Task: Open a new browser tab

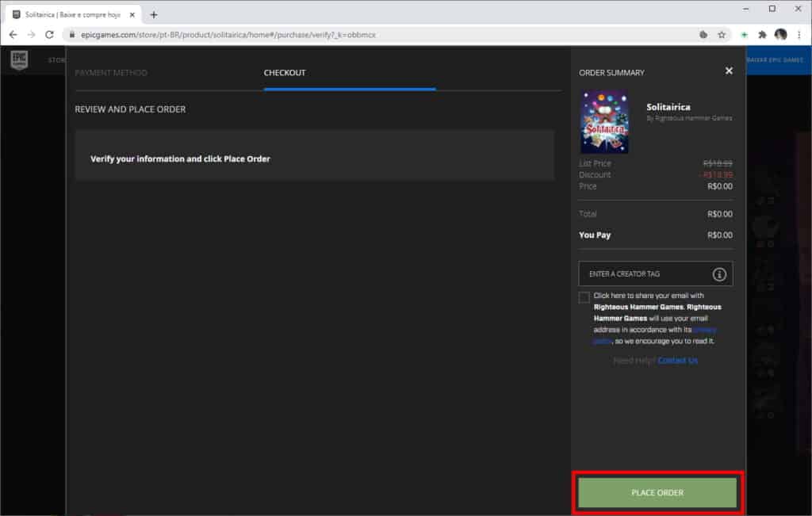Action: [x=153, y=14]
